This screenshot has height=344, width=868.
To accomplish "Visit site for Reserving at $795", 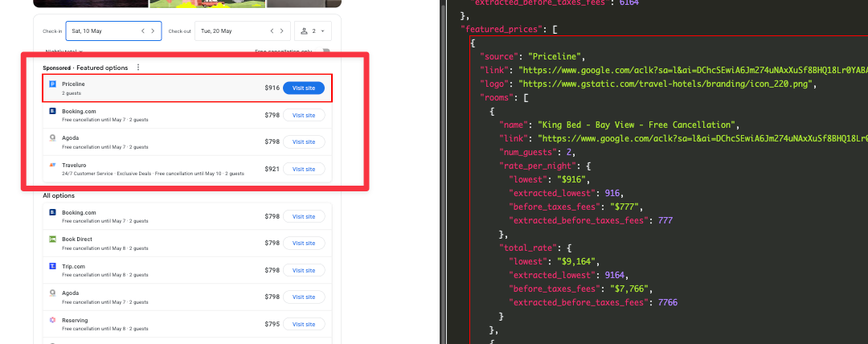I will [304, 324].
